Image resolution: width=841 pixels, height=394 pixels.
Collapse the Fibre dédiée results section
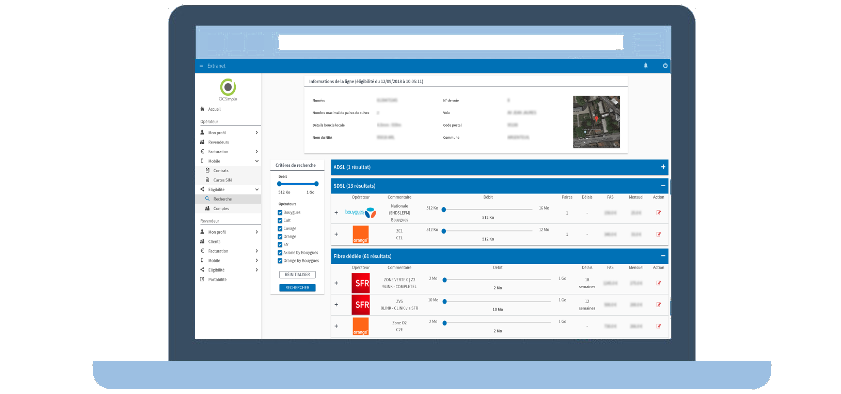(x=663, y=256)
